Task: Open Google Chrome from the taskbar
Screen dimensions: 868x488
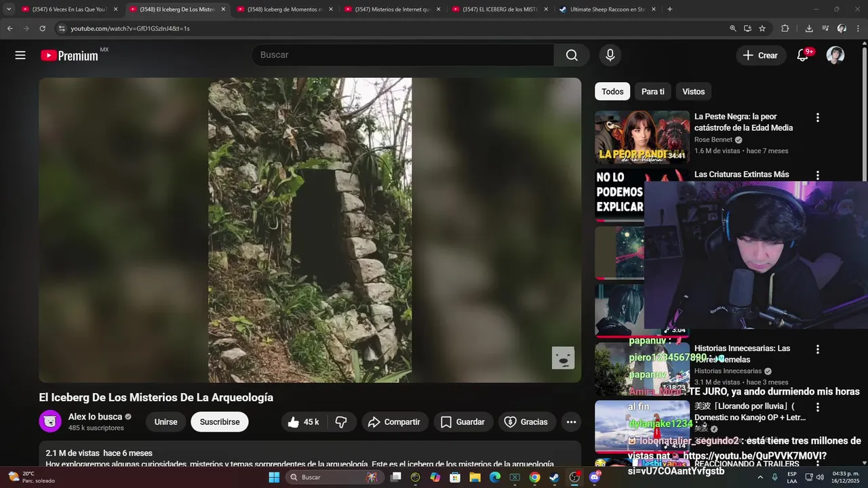Action: (534, 477)
